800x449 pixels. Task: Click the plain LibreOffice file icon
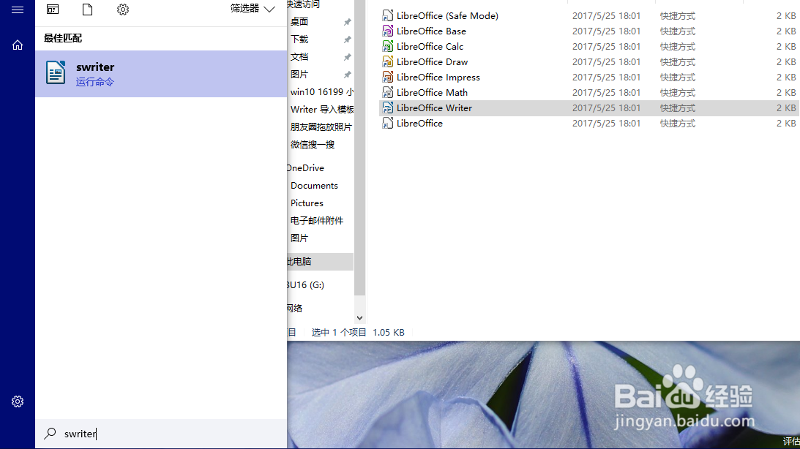pos(388,123)
